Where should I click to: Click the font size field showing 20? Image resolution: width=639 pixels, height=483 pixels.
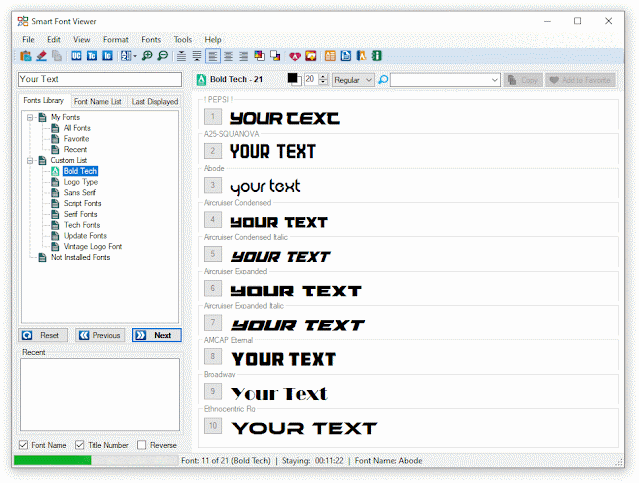pos(311,79)
